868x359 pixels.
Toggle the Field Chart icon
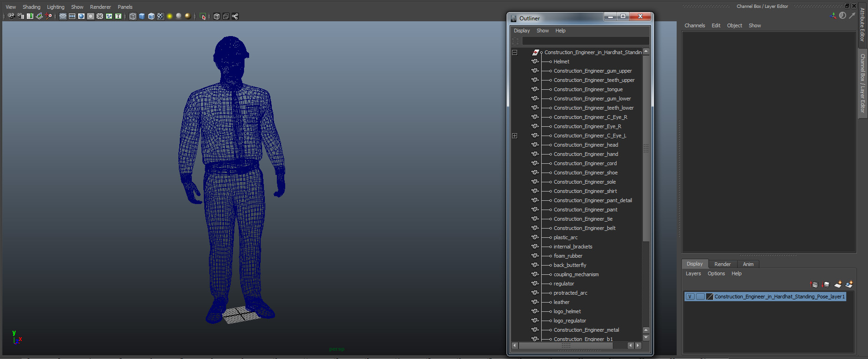[100, 16]
